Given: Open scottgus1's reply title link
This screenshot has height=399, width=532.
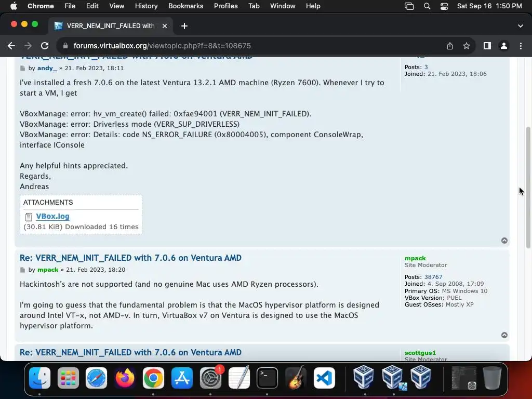Looking at the screenshot, I should pos(130,353).
